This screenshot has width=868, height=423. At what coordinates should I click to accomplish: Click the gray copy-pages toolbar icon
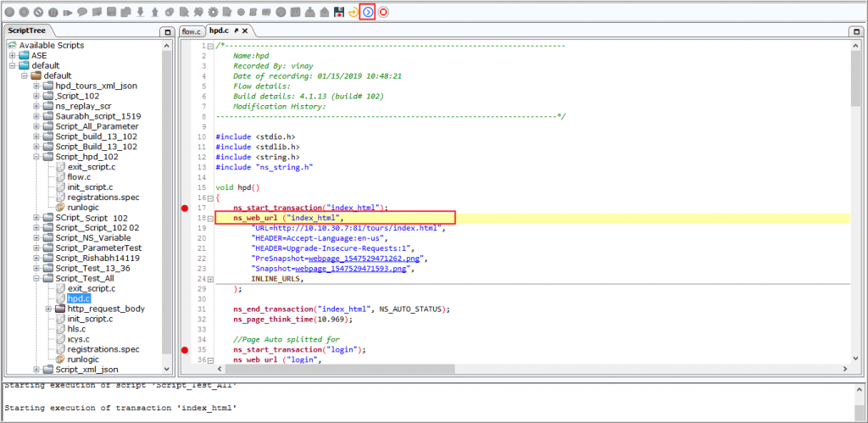tap(126, 12)
